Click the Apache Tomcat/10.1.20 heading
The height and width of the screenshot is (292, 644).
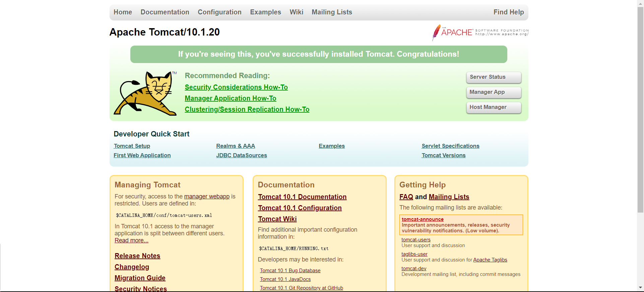coord(165,32)
